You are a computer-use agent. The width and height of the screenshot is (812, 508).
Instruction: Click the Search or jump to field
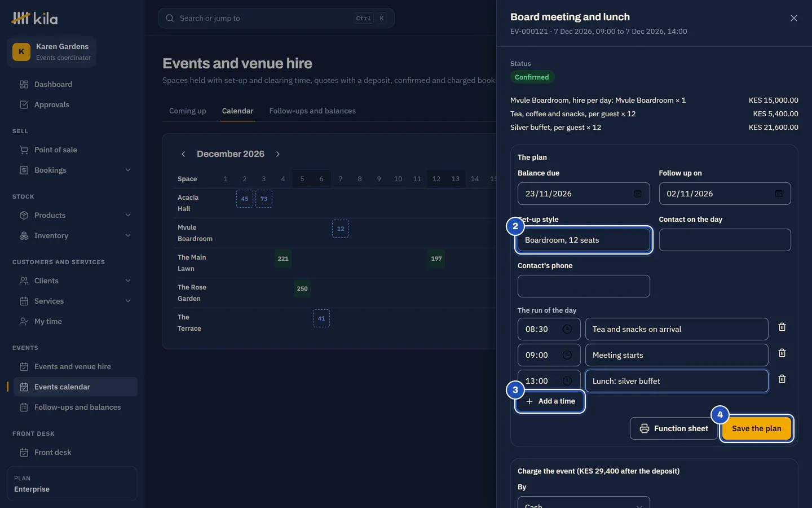point(276,18)
